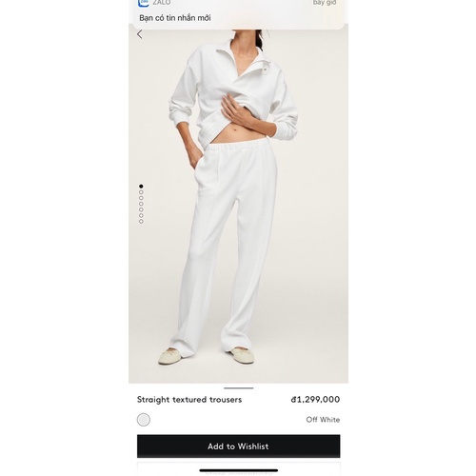Viewport: 476px width, 476px height.
Task: Click the Straight textured trousers title
Action: 189,400
